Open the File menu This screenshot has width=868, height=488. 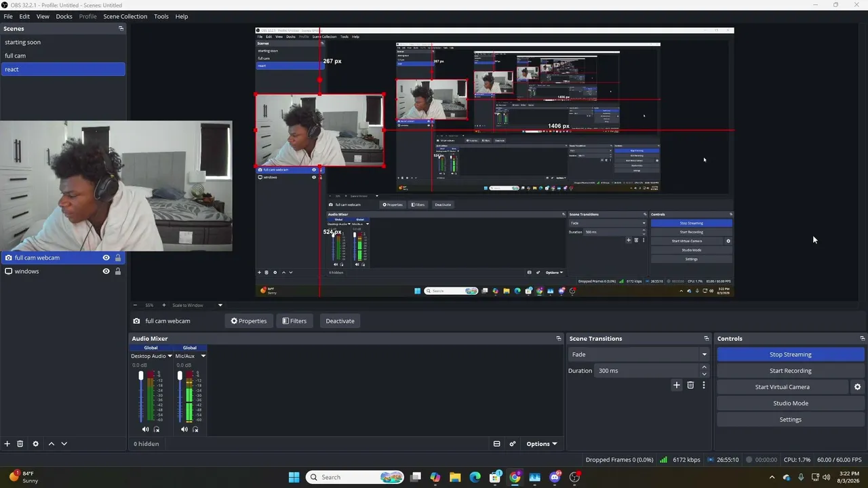point(8,16)
